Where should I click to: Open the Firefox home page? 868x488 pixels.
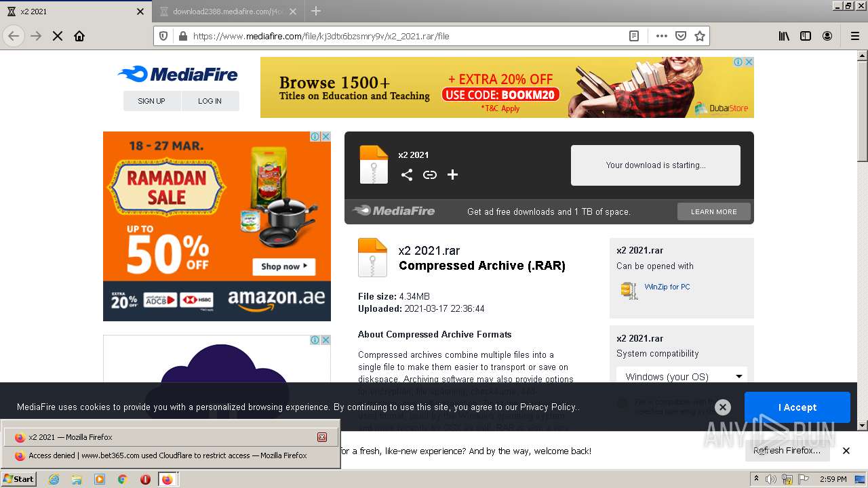(x=79, y=36)
